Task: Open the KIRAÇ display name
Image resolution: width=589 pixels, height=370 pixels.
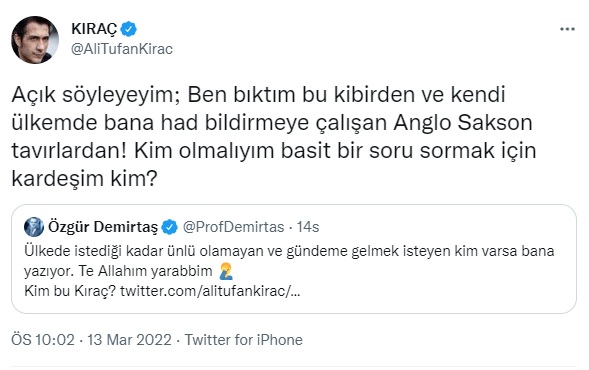Action: [x=94, y=29]
